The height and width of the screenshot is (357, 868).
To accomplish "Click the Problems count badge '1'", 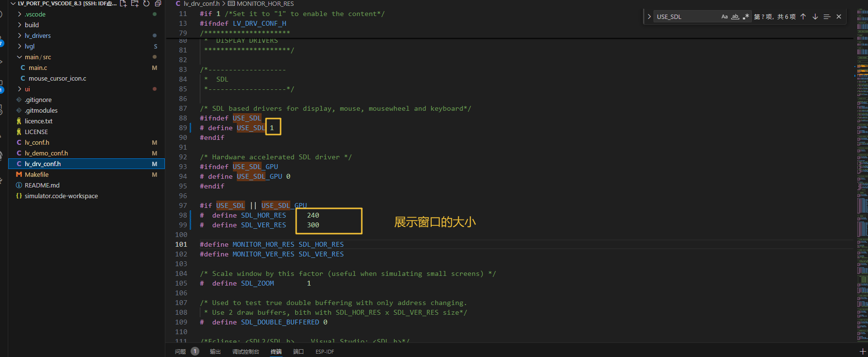I will coord(195,351).
